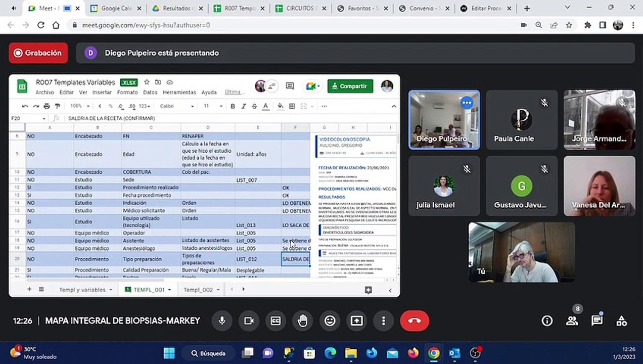643x364 pixels.
Task: Raise hand in the meeting
Action: [x=303, y=321]
